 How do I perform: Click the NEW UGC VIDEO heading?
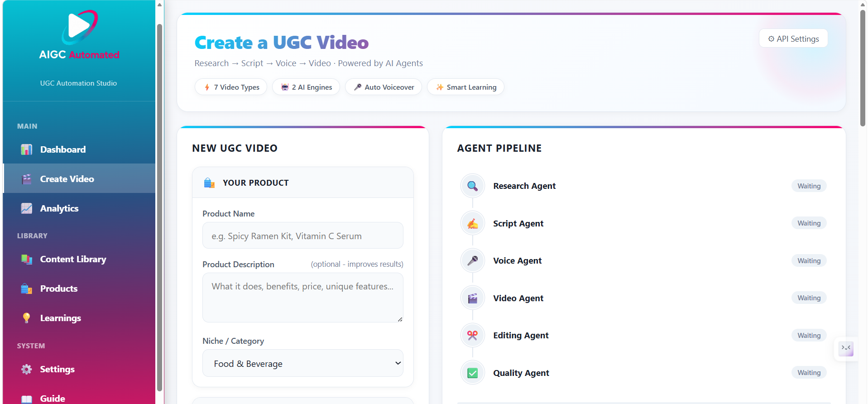pos(235,148)
